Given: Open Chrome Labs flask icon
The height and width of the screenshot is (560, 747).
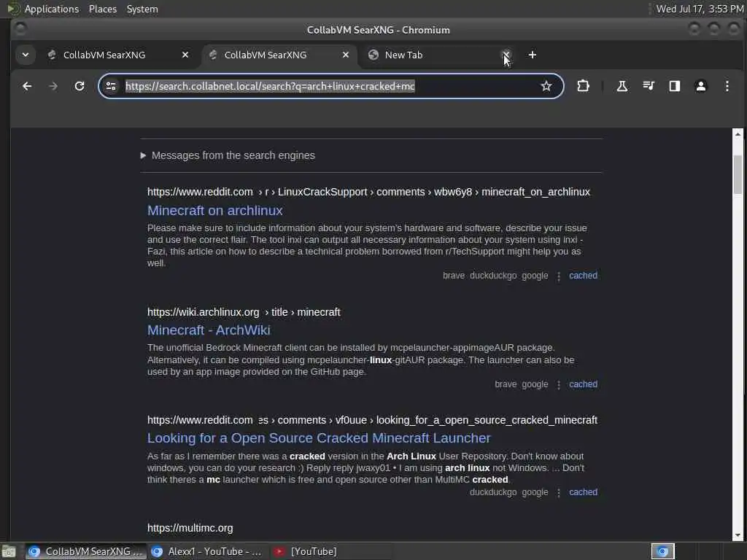Looking at the screenshot, I should point(622,86).
